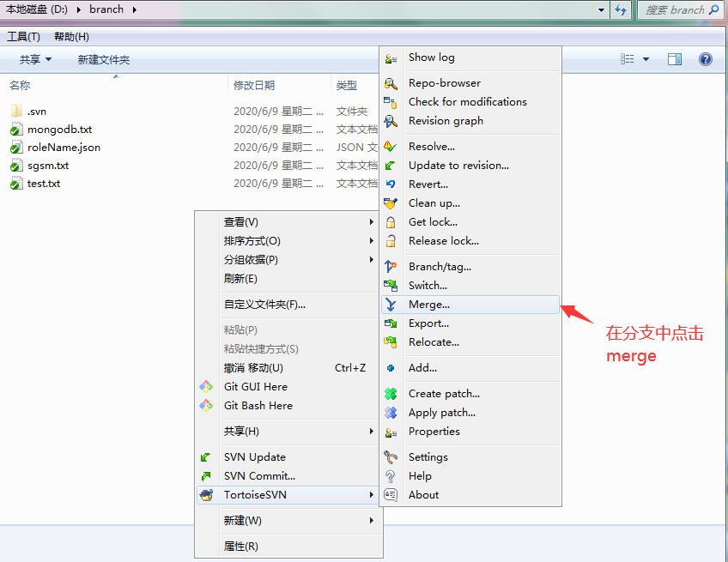Click the Revision graph icon
Viewport: 728px width, 562px height.
coord(391,121)
